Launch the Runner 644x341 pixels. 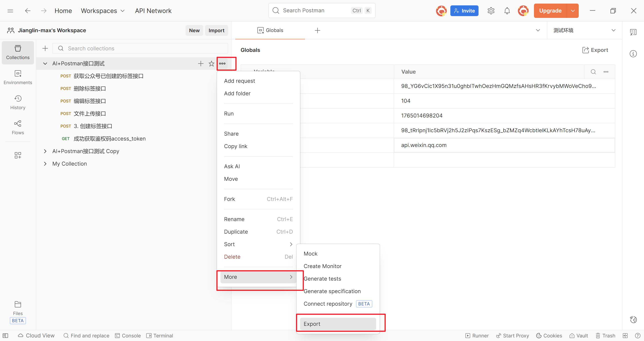(x=477, y=336)
